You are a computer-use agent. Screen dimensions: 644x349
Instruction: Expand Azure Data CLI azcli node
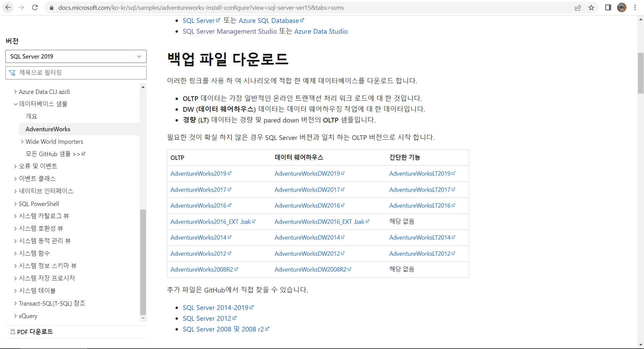pyautogui.click(x=15, y=92)
